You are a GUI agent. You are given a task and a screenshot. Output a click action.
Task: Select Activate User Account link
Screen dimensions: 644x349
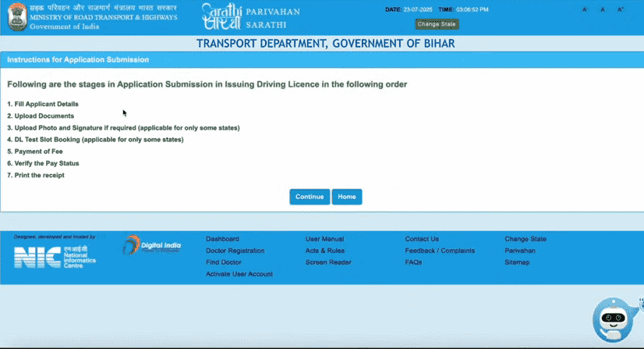[x=239, y=274]
